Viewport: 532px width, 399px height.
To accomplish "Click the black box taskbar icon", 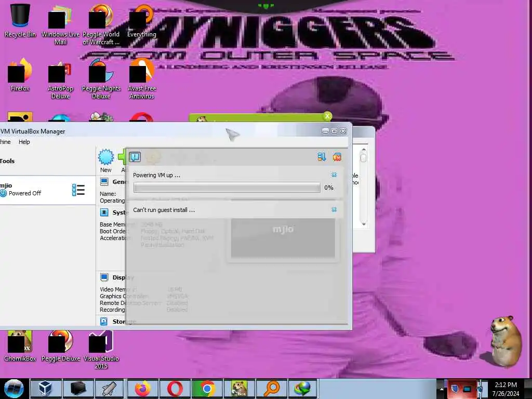I will pos(78,389).
